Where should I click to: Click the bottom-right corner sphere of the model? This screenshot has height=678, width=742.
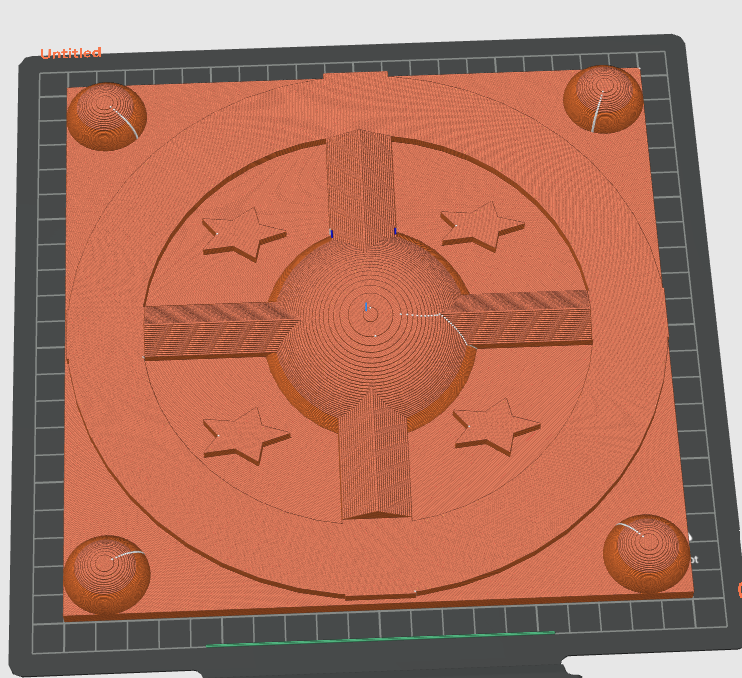646,554
